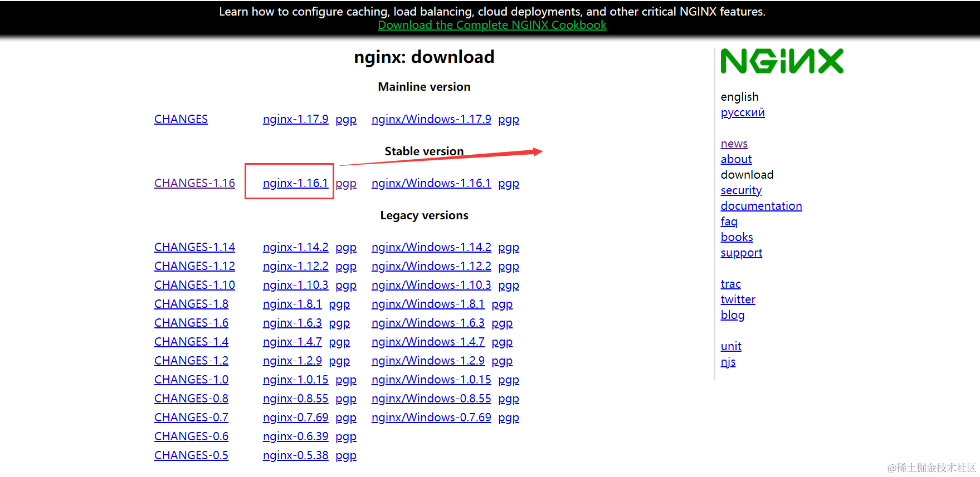Open the mainline CHANGES link

click(x=181, y=119)
